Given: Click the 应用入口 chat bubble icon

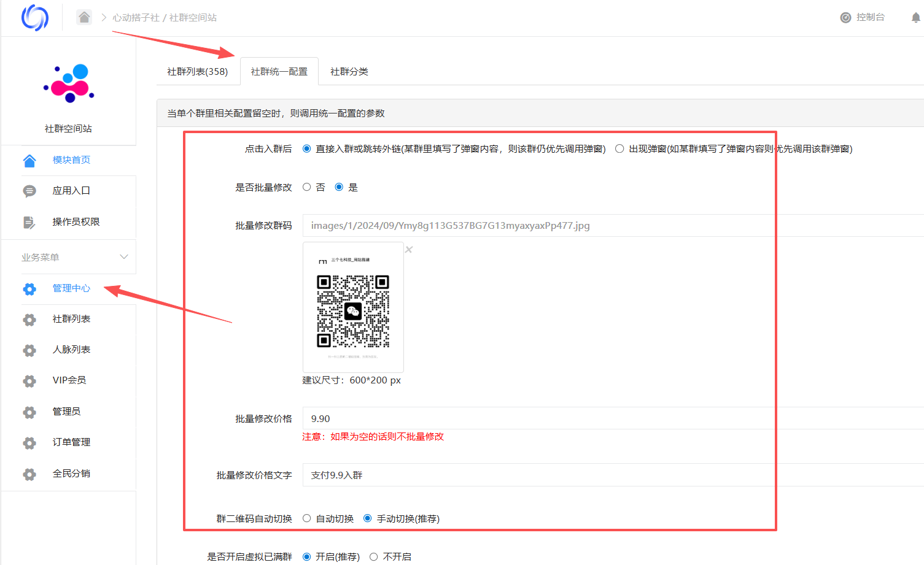Looking at the screenshot, I should pyautogui.click(x=29, y=190).
